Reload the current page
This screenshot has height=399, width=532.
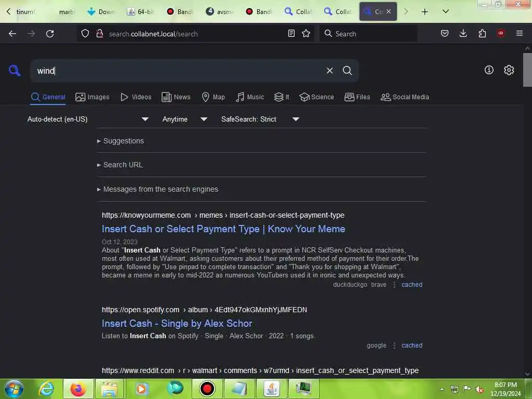pos(50,34)
